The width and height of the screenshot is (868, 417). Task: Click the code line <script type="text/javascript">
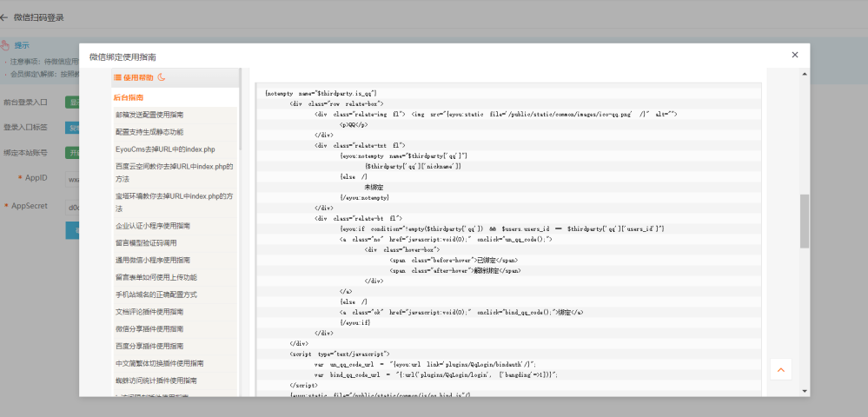tap(340, 354)
